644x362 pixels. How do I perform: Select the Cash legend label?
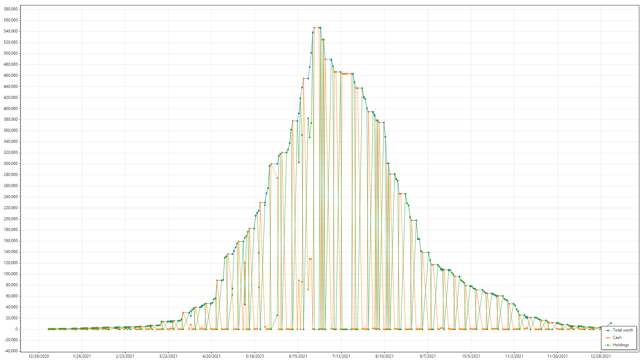(x=617, y=338)
